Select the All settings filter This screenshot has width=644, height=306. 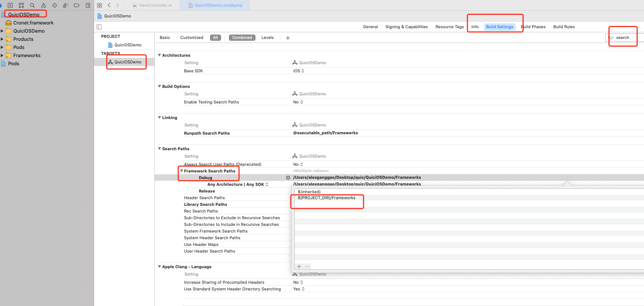216,37
